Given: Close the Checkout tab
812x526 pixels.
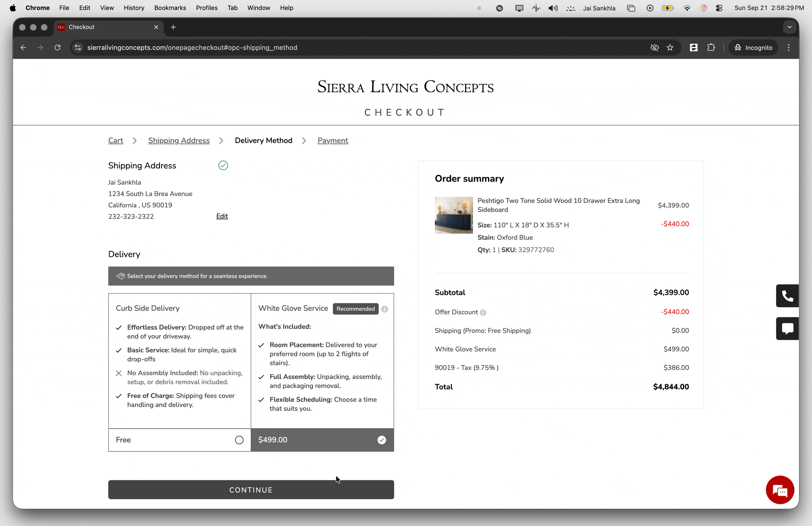Looking at the screenshot, I should [156, 27].
